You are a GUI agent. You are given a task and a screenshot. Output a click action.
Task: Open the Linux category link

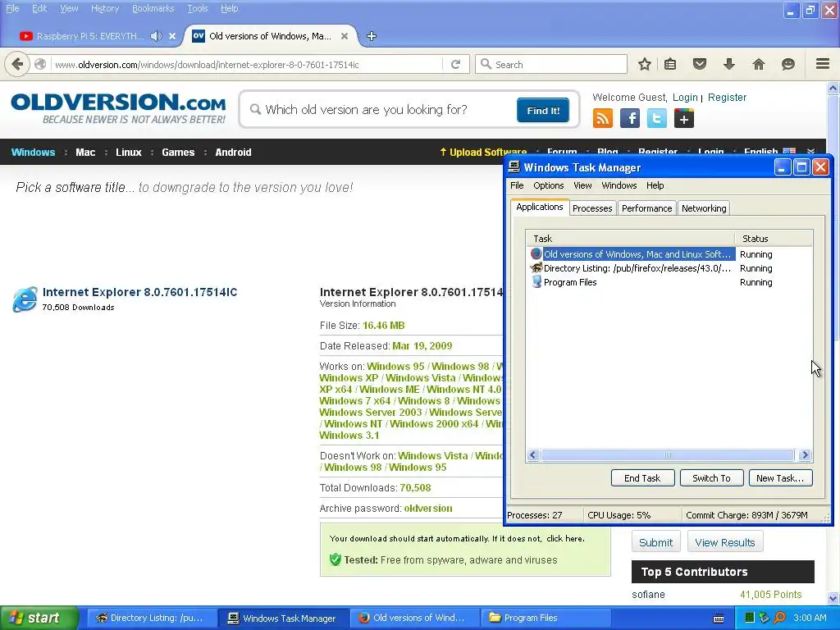pos(129,152)
